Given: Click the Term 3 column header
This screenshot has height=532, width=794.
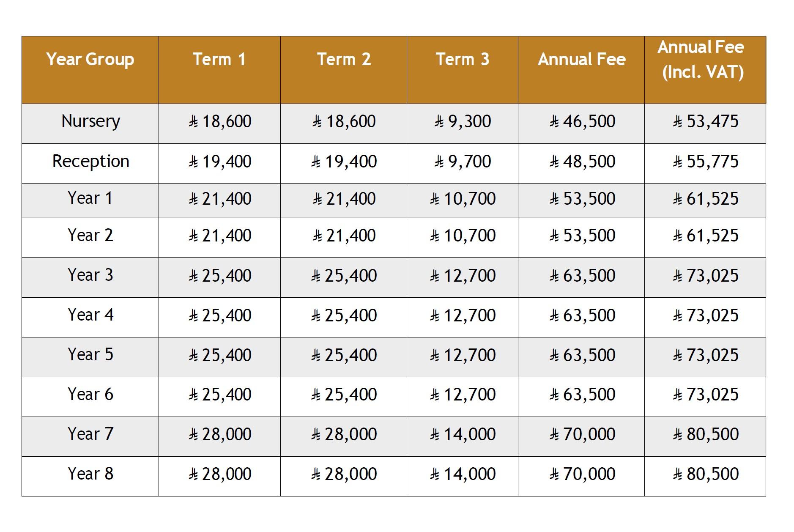Looking at the screenshot, I should click(x=463, y=70).
